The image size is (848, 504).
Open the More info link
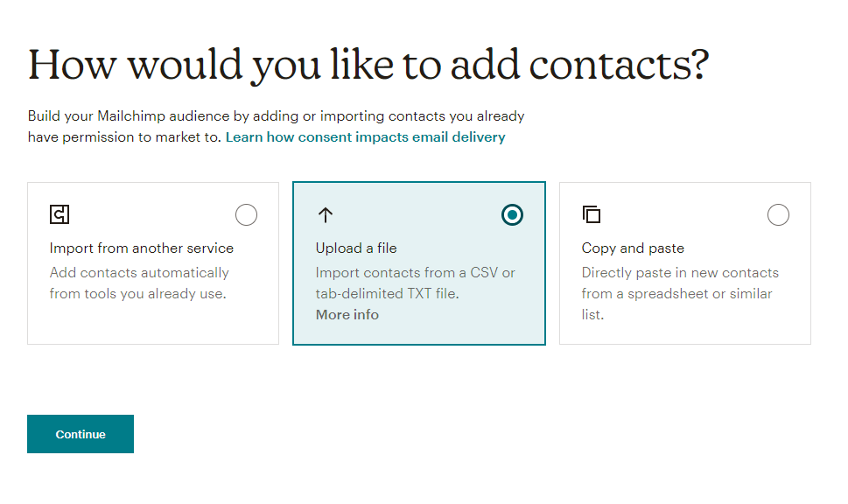pos(347,315)
